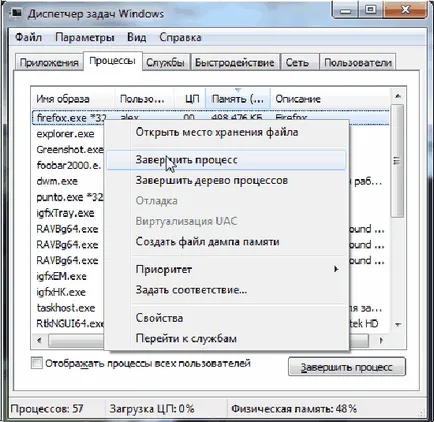
Task: Click the Процессов: 57 status entry
Action: click(47, 409)
